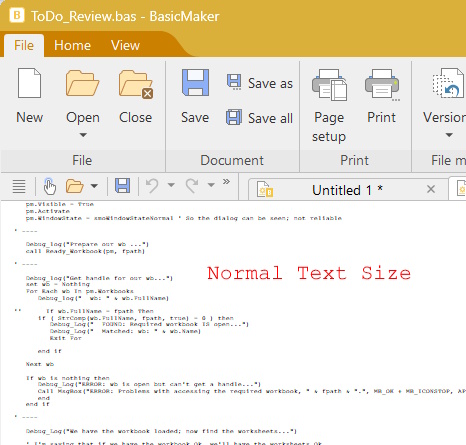Choose Save as in Document group
This screenshot has height=445, width=466.
point(260,83)
